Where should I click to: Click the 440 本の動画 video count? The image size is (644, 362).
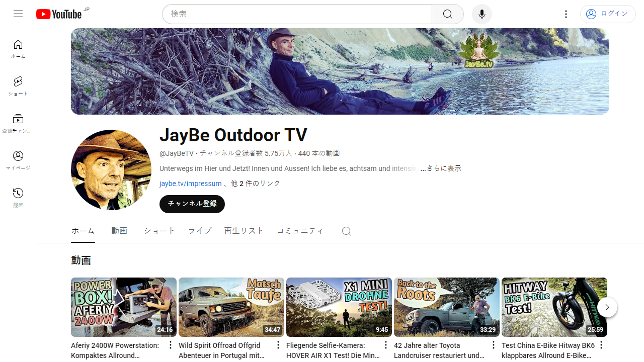point(319,153)
